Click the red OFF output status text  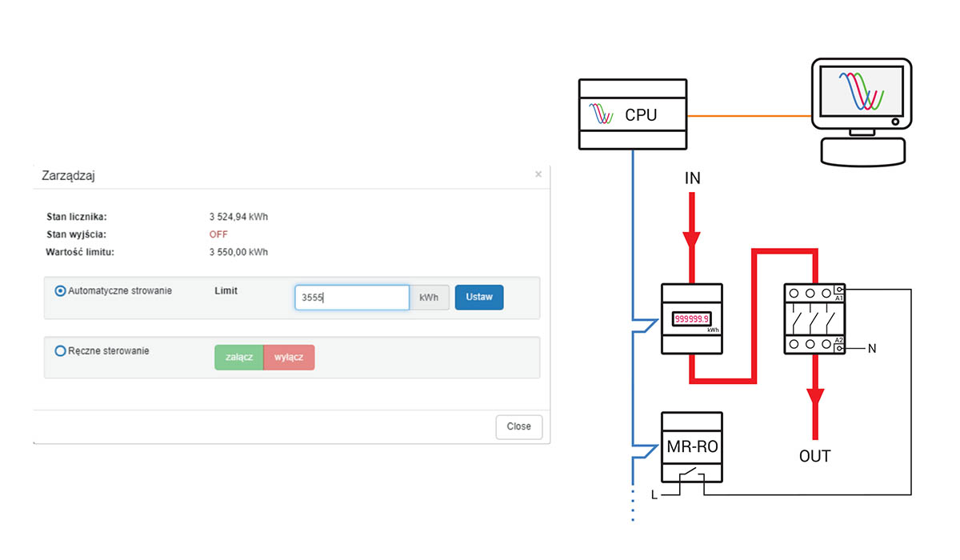click(218, 234)
